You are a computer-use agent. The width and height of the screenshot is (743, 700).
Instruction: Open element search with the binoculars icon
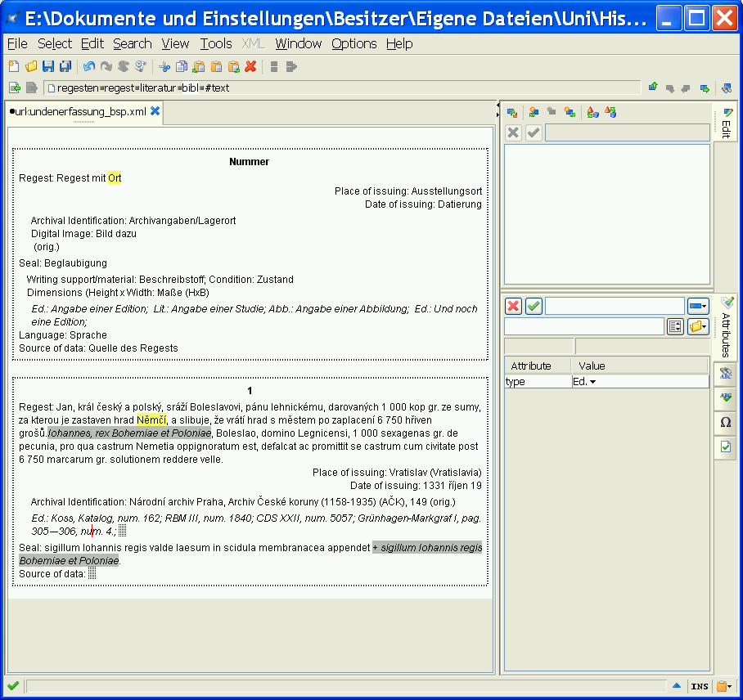pos(727,88)
